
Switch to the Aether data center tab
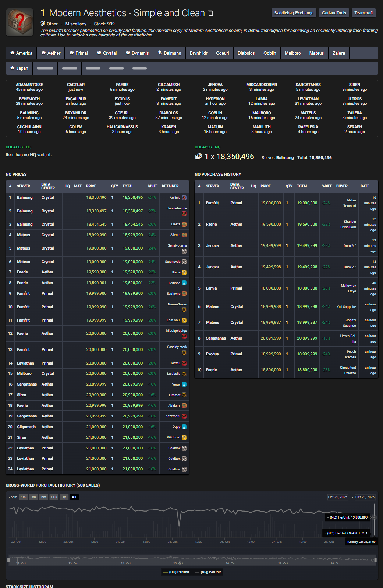tap(51, 53)
